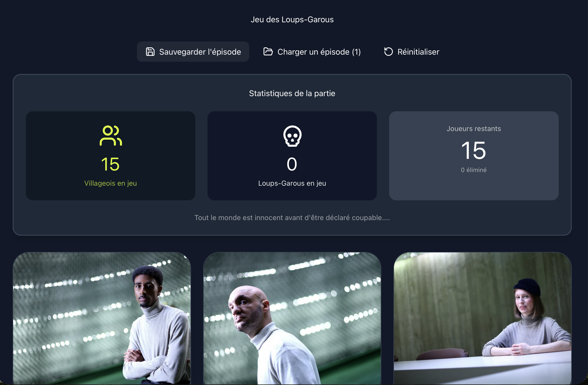Click the werewolves count 0
This screenshot has width=588, height=385.
pos(292,164)
